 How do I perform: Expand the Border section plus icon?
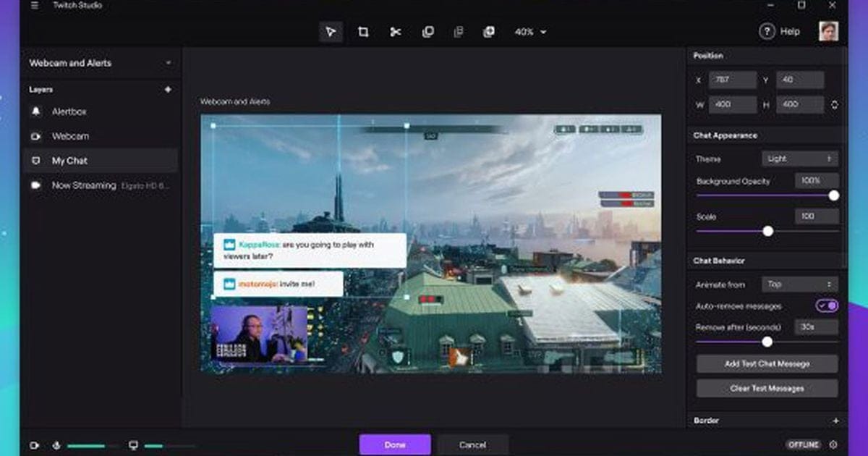click(x=835, y=421)
